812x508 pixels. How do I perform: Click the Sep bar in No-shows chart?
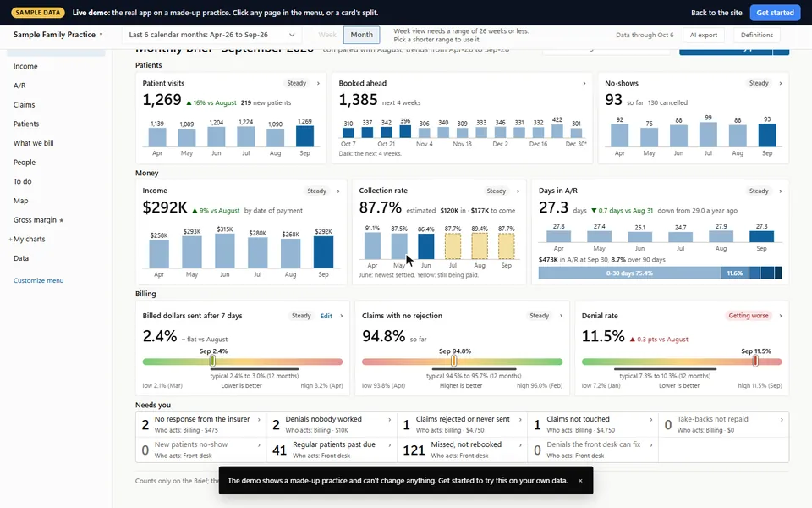click(x=767, y=135)
